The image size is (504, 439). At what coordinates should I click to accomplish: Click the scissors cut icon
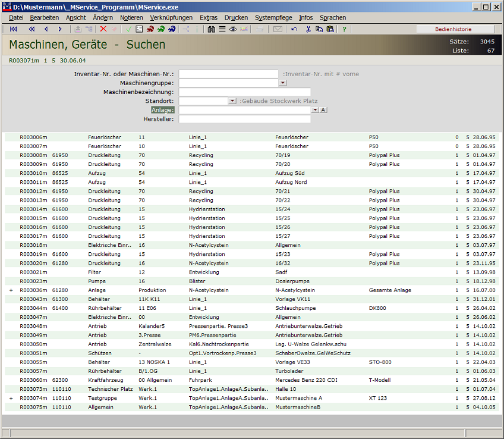pos(308,29)
